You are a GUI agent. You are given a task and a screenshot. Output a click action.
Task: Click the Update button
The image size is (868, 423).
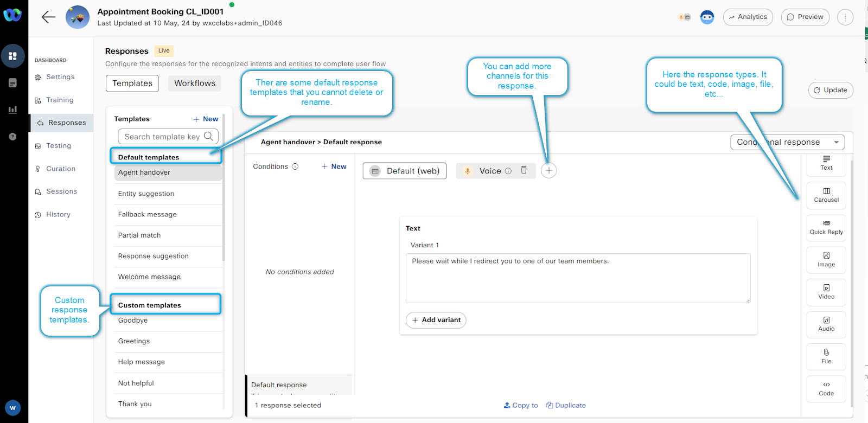[x=830, y=90]
